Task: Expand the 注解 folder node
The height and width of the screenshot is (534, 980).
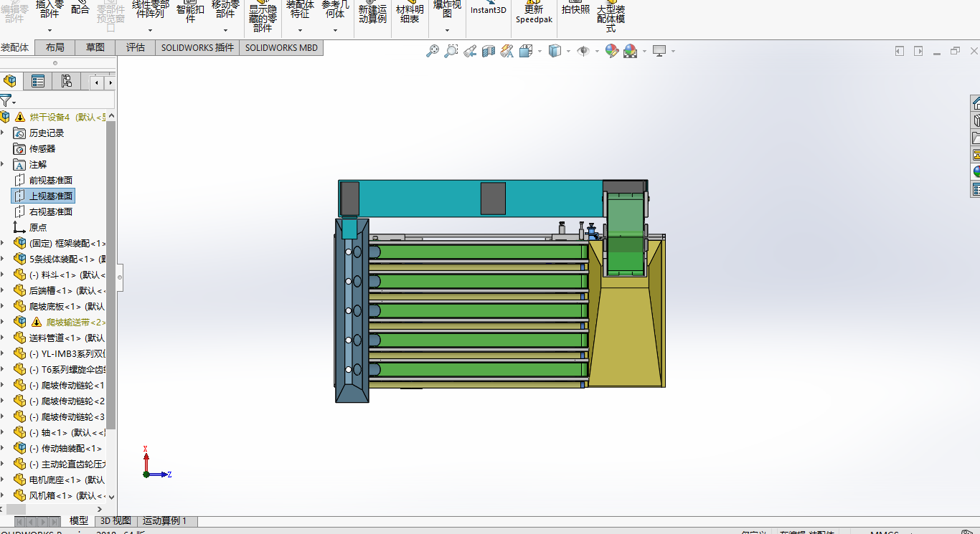Action: 3,164
